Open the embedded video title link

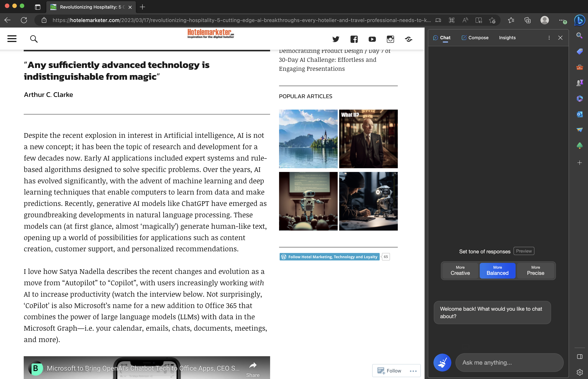(x=143, y=368)
